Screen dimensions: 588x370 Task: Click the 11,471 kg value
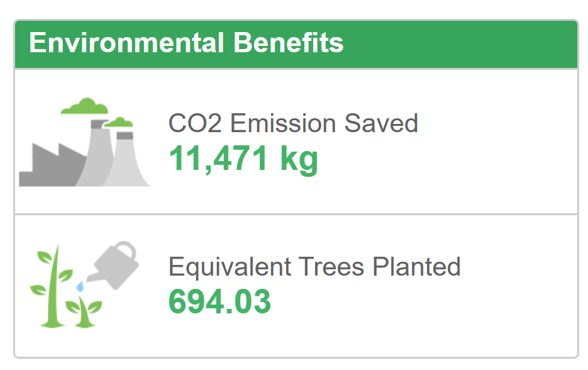243,159
